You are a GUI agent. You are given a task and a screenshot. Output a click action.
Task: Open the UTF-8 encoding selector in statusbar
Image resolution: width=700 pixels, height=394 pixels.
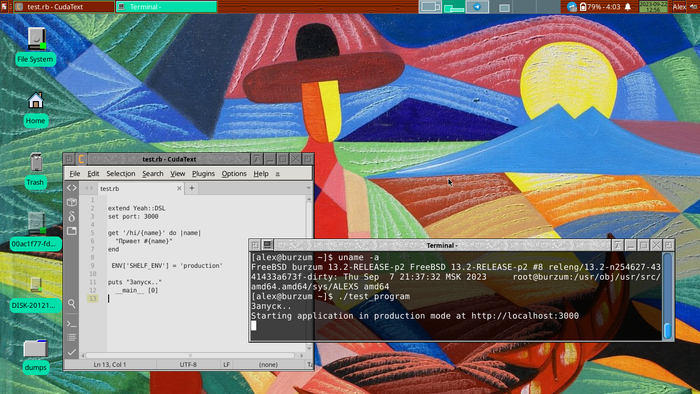point(188,365)
